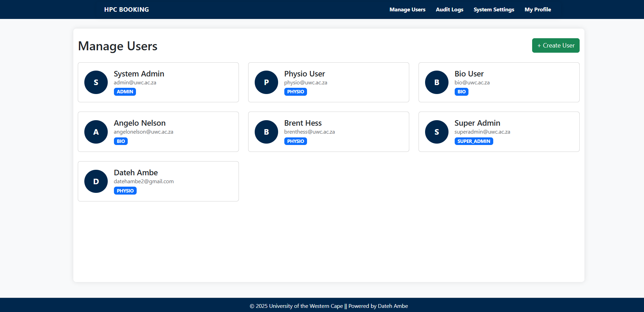Click Angelo Nelson's BIO badge
Screen dimensions: 644x312
120,141
